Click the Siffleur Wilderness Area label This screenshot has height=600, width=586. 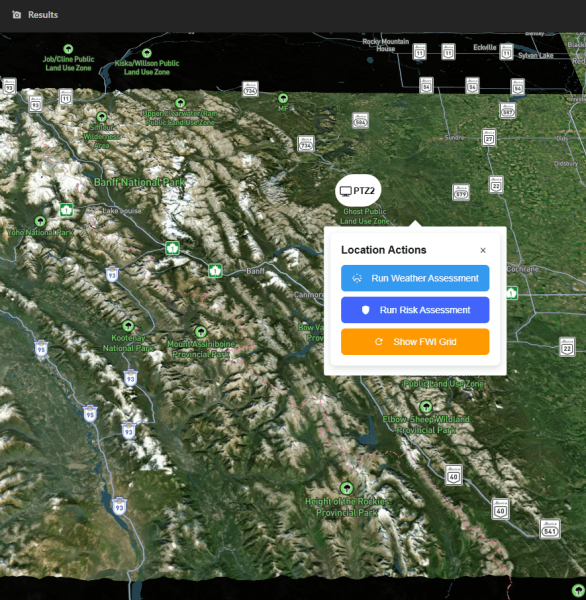pos(101,136)
